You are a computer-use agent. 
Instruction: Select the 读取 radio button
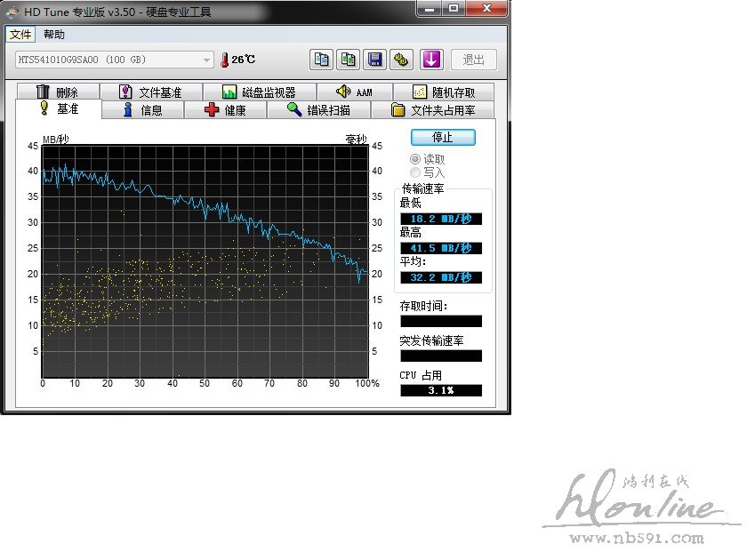pos(415,159)
